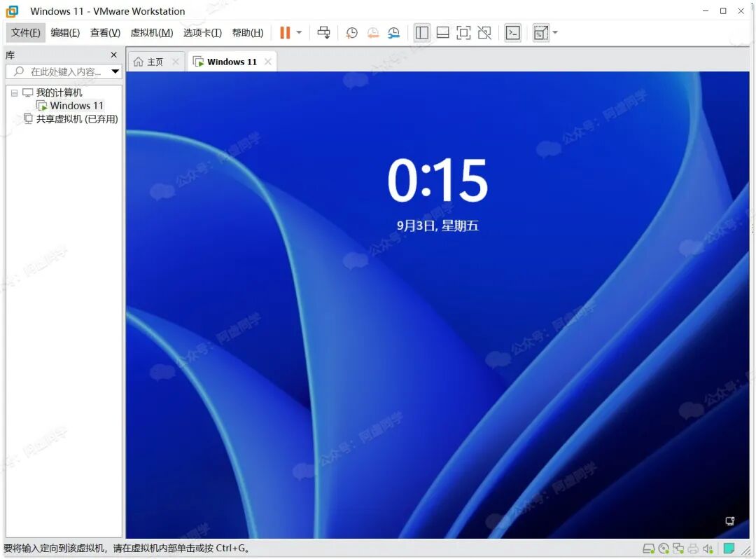This screenshot has width=756, height=559.
Task: Select Windows 11 in the library tree
Action: coord(76,106)
